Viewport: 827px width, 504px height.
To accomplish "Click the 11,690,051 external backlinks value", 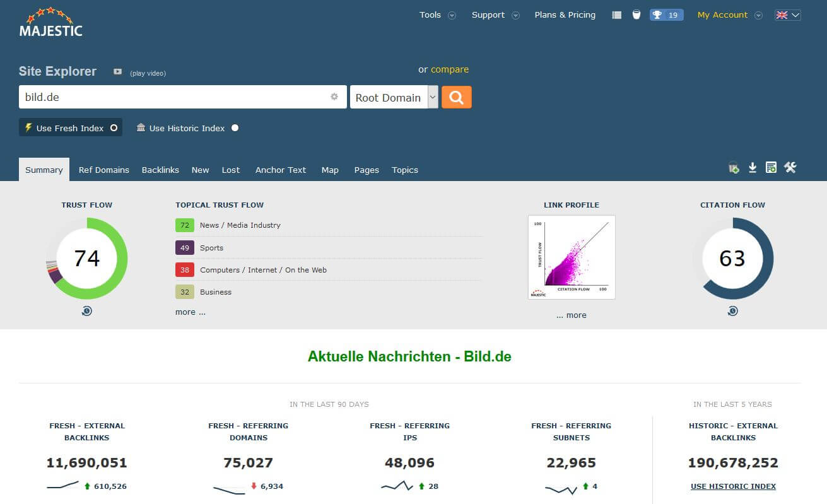I will [x=87, y=462].
